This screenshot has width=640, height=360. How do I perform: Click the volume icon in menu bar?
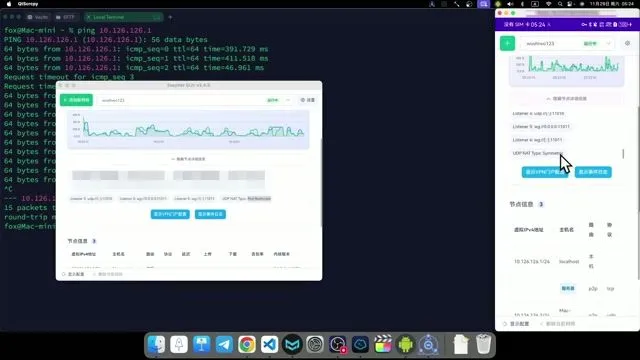(x=510, y=4)
